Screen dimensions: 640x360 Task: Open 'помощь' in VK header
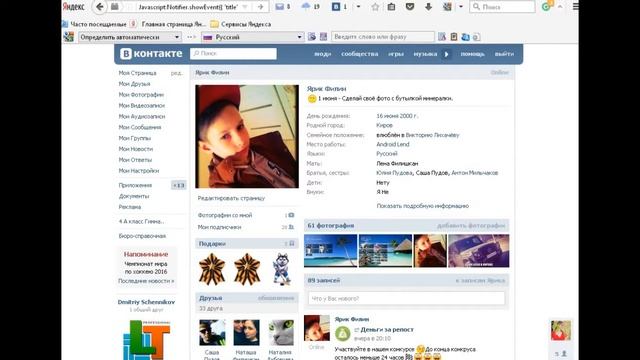[473, 54]
